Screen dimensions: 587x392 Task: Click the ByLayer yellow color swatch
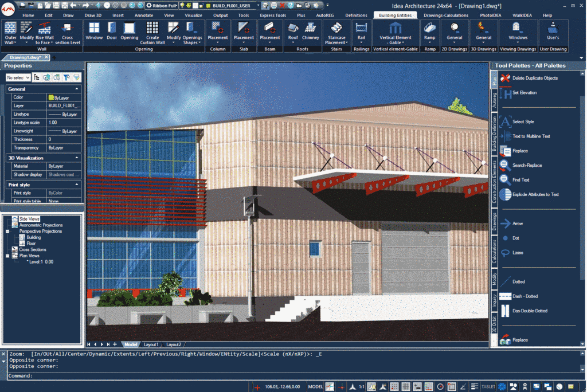click(51, 97)
